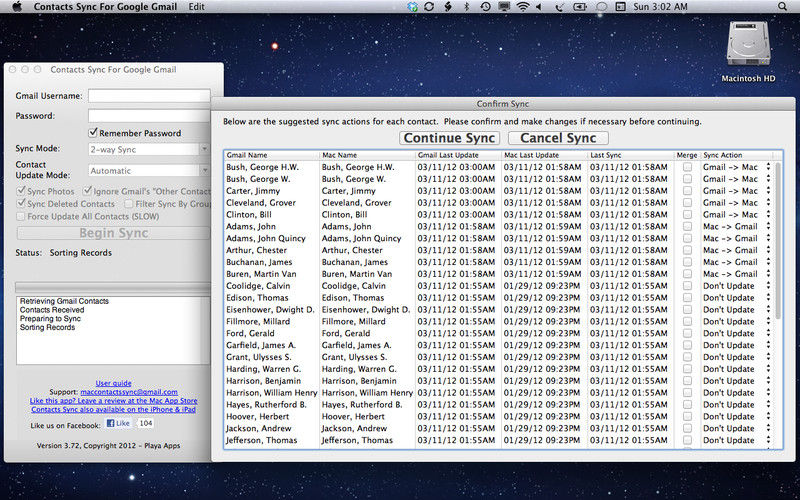Click the sync progress bar
The height and width of the screenshot is (500, 800).
coord(112,287)
